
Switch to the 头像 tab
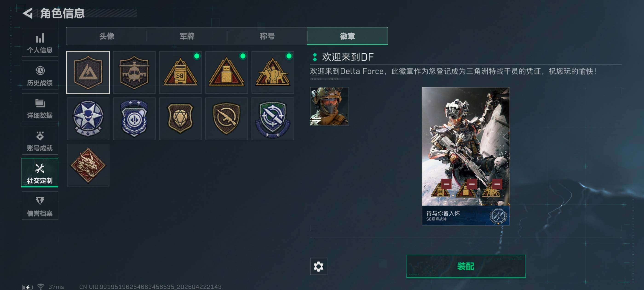[107, 36]
